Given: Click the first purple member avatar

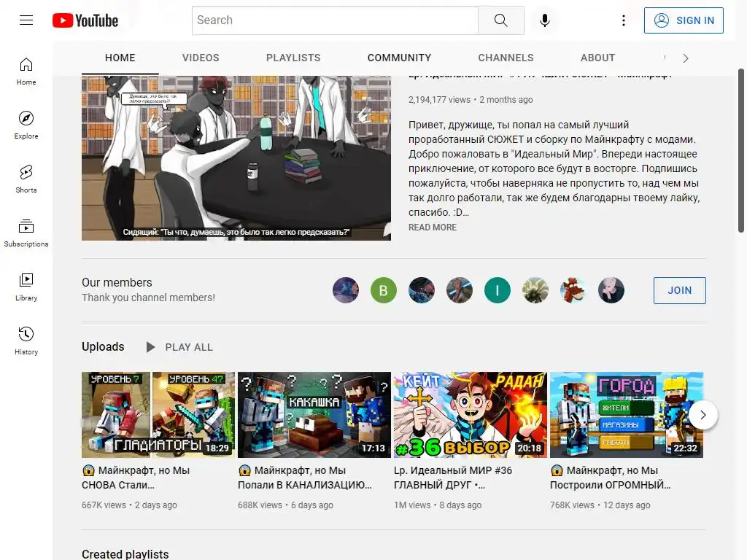Looking at the screenshot, I should (x=345, y=290).
